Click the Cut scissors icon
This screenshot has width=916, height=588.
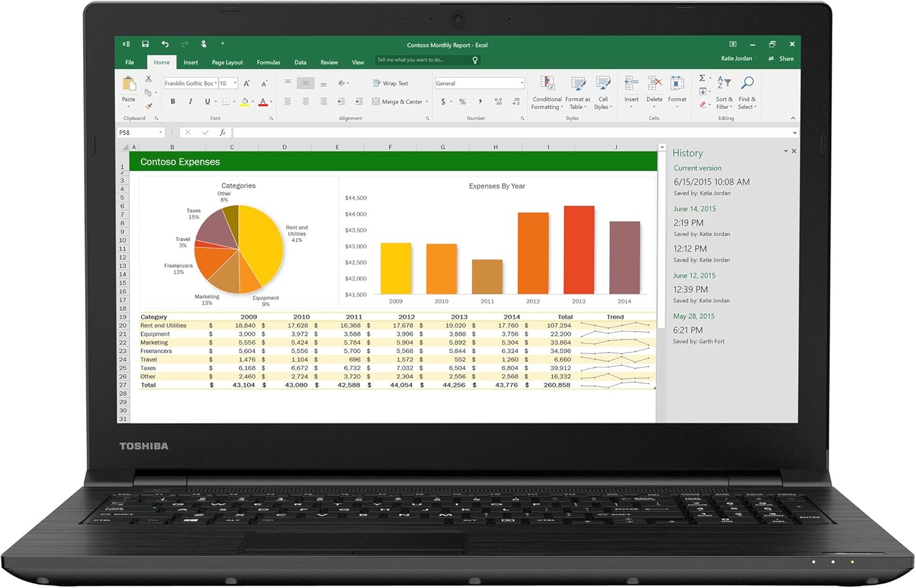pyautogui.click(x=148, y=79)
